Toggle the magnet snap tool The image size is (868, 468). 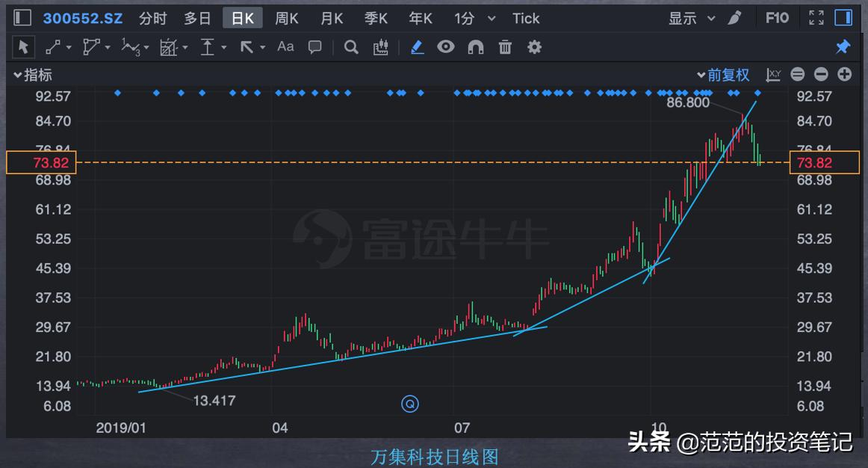476,47
